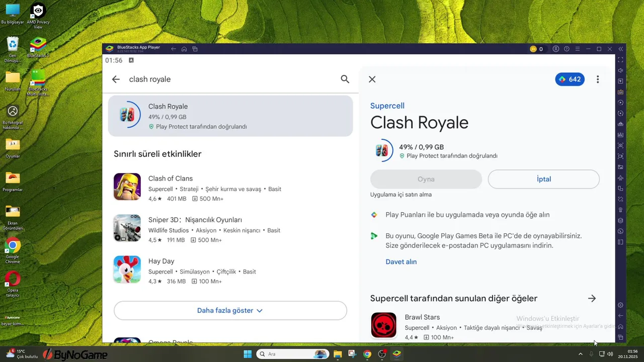
Task: Show hidden system tray icons
Action: [x=580, y=354]
